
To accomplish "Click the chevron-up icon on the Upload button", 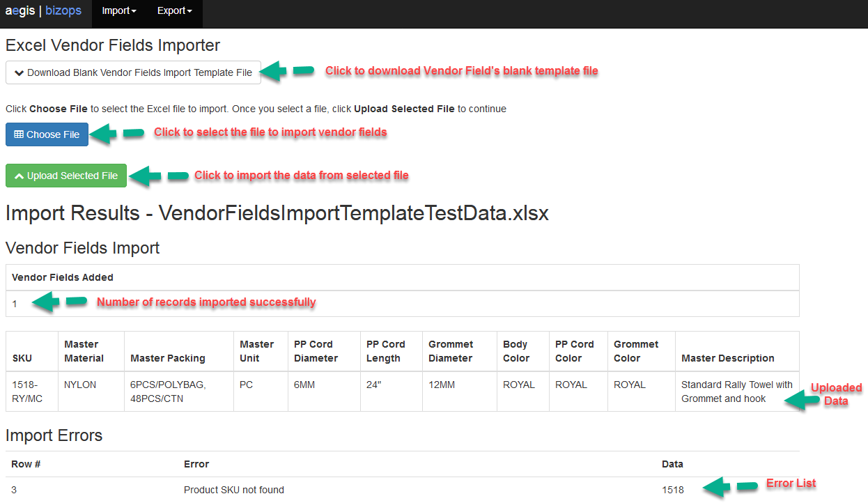I will 19,176.
